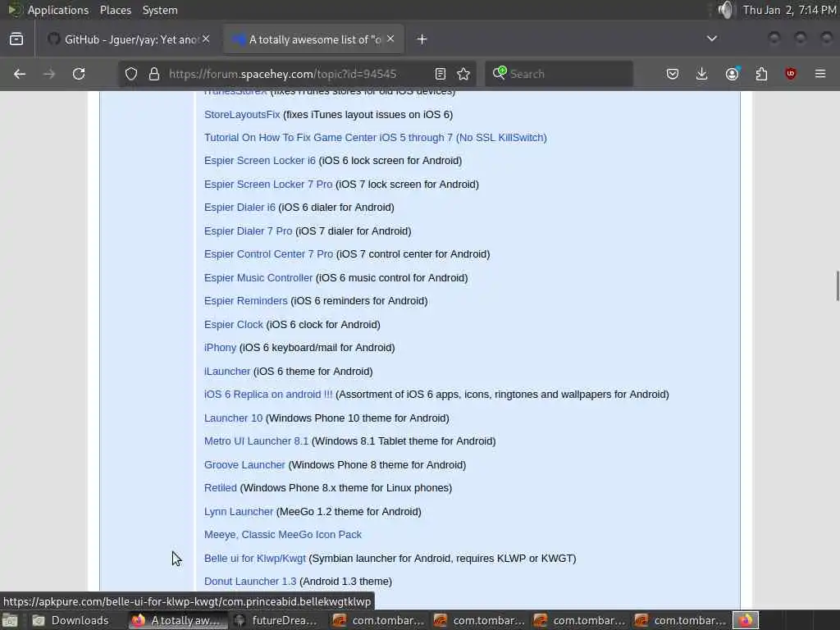Open the Espier Clock link
The height and width of the screenshot is (630, 840).
point(234,324)
